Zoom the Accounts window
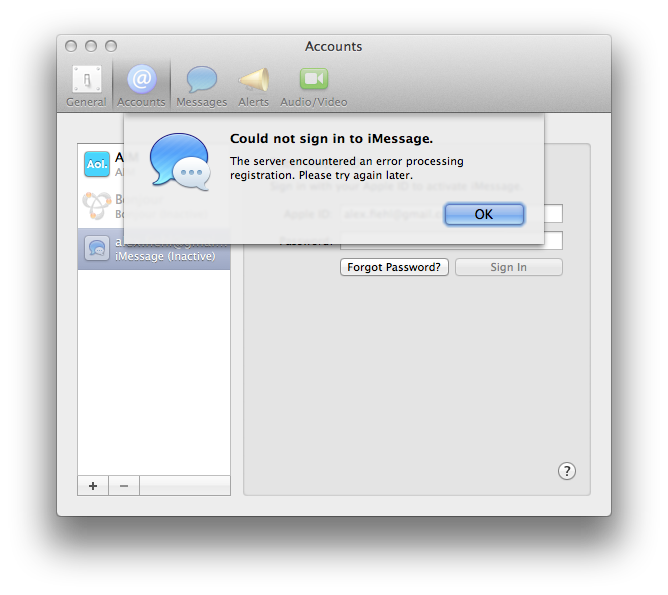Screen dimensions: 668x595 point(111,46)
